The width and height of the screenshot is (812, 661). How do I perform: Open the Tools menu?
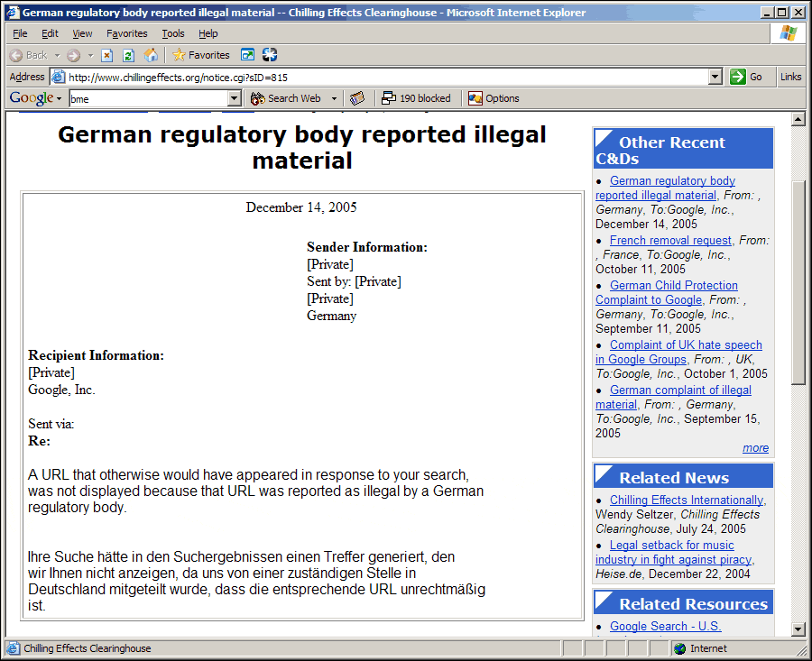point(173,33)
